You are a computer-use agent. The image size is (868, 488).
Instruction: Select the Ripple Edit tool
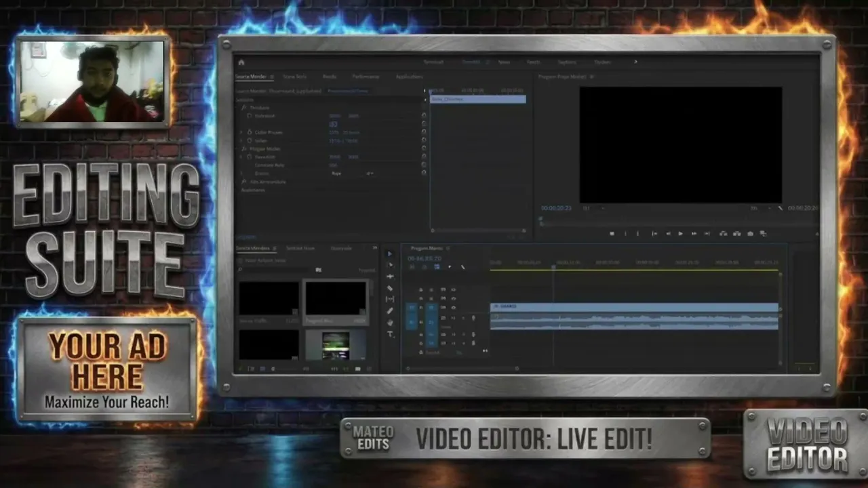389,277
